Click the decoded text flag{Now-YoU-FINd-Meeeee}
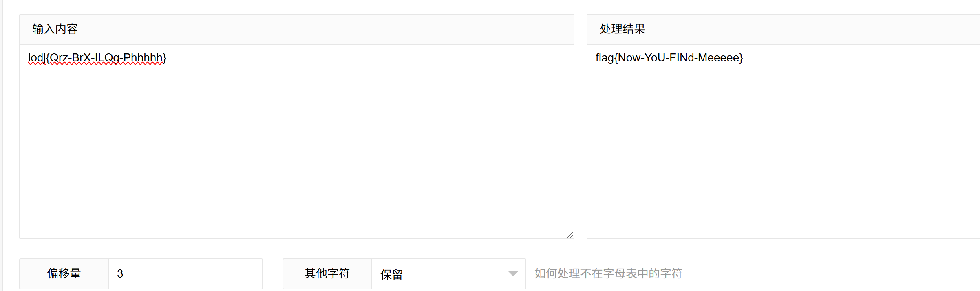Image resolution: width=980 pixels, height=291 pixels. coord(669,58)
